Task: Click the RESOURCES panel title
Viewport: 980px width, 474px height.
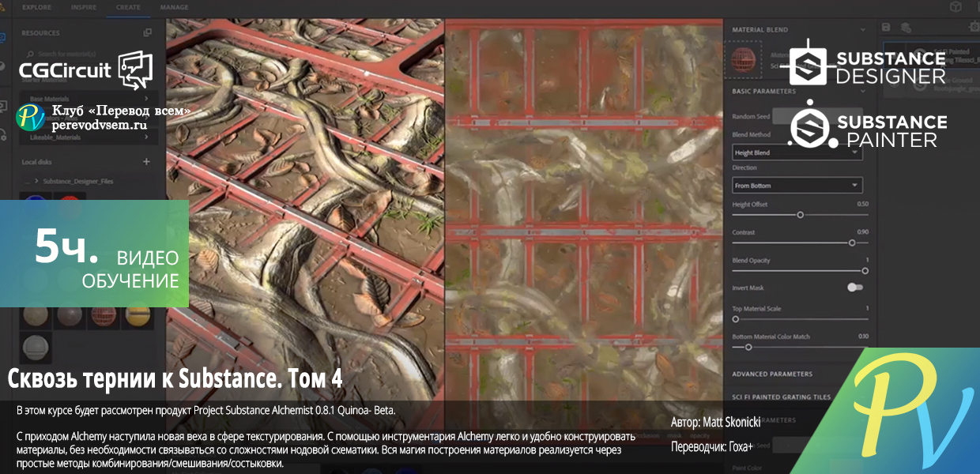Action: pyautogui.click(x=40, y=33)
